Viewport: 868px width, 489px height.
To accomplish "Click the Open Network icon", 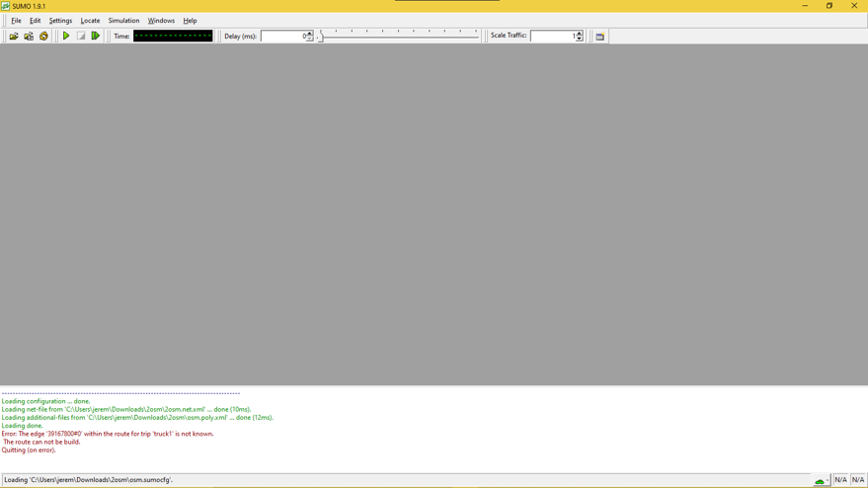I will (29, 37).
